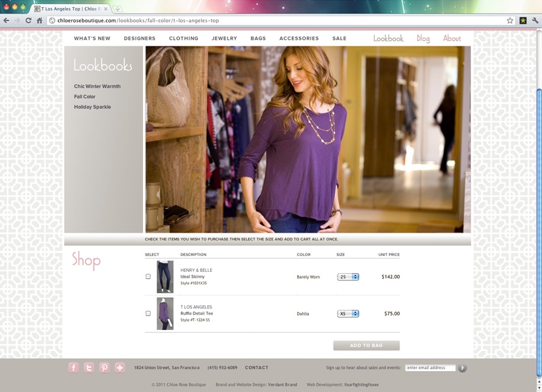
Task: Check the Henry & Belle Ideal Skinny checkbox
Action: [148, 276]
